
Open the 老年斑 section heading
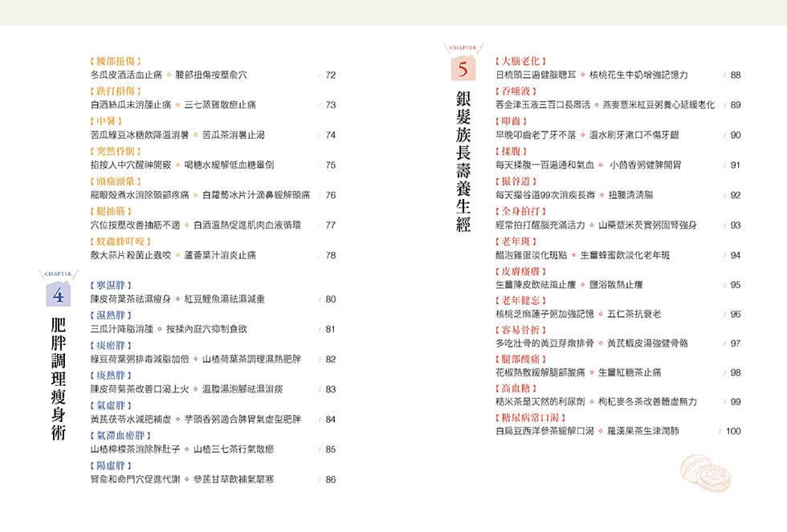point(516,241)
